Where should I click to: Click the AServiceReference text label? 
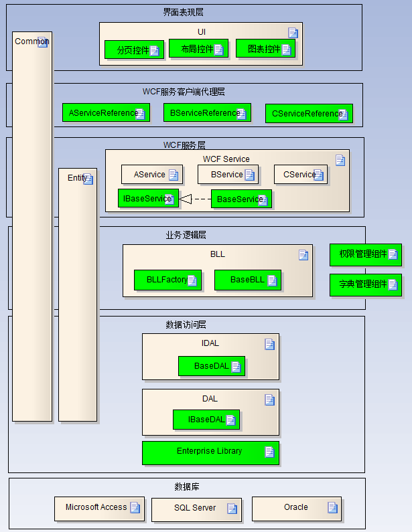103,113
